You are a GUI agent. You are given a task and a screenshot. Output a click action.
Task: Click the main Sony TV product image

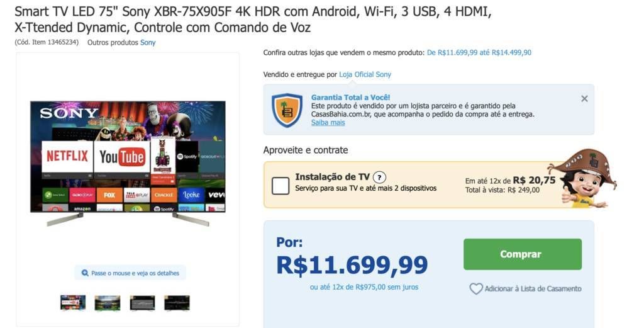pos(128,163)
